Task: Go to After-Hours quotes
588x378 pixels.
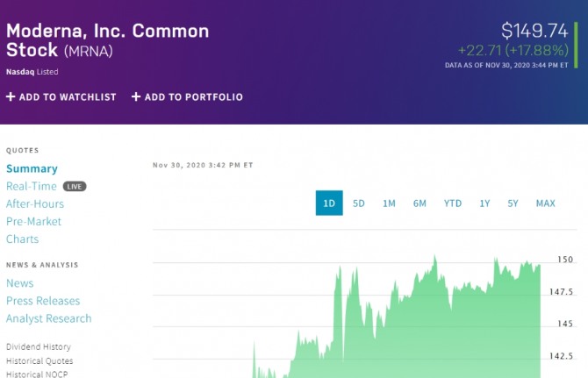Action: 35,203
